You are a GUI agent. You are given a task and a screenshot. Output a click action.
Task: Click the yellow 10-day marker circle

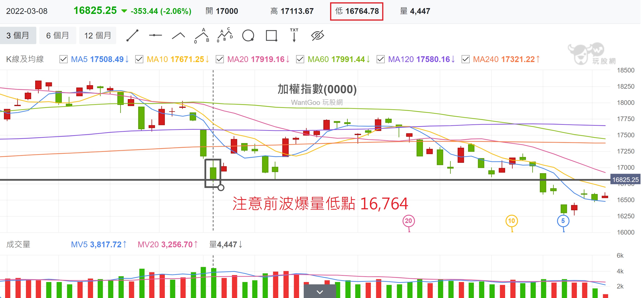click(512, 221)
